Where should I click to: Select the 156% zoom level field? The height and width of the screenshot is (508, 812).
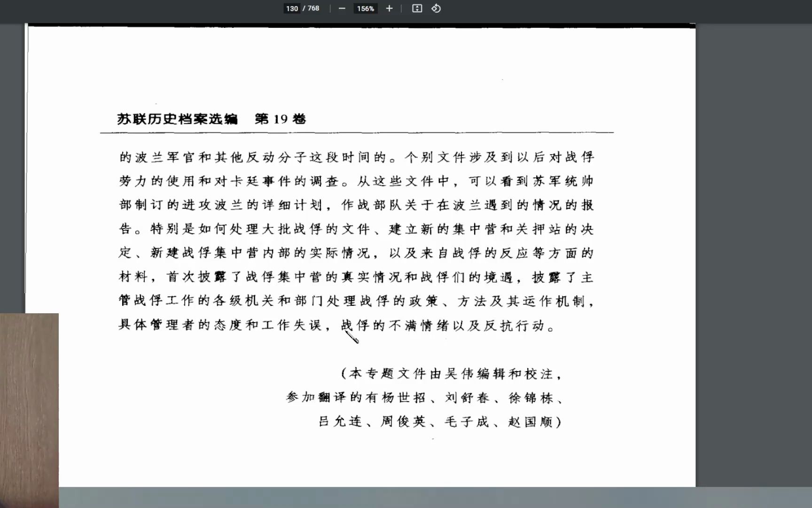(365, 8)
